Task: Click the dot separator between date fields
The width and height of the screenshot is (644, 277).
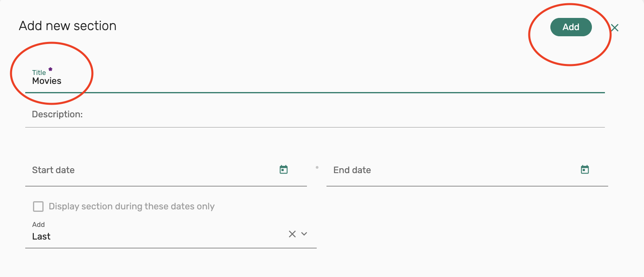Action: click(x=317, y=167)
